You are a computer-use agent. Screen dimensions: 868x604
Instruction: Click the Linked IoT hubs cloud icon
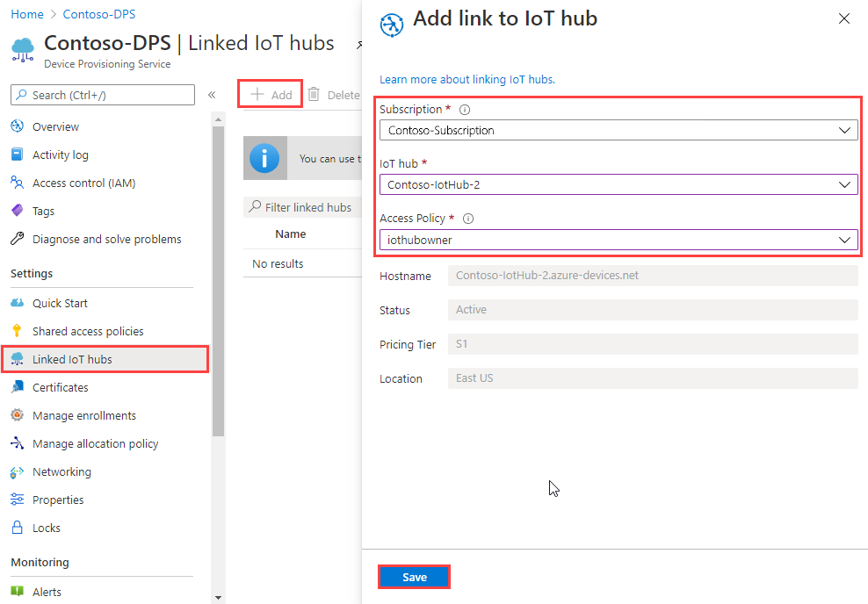(18, 359)
